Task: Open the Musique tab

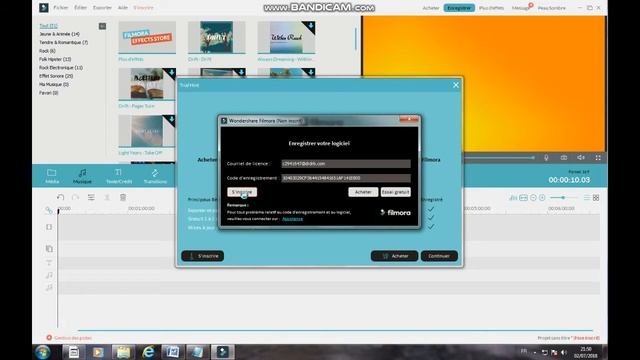Action: (82, 176)
